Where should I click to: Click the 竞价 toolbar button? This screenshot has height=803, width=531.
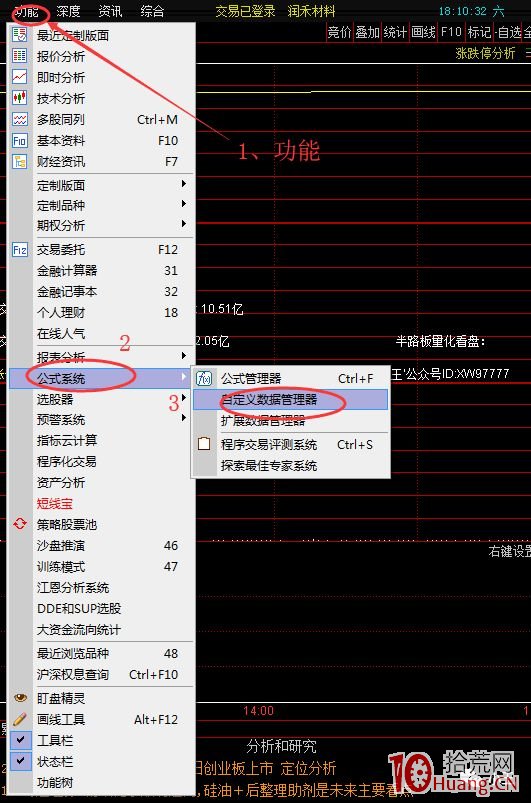339,32
